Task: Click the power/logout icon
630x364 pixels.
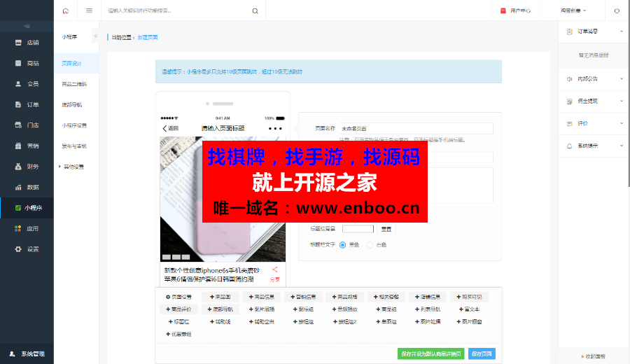Action: tap(617, 10)
